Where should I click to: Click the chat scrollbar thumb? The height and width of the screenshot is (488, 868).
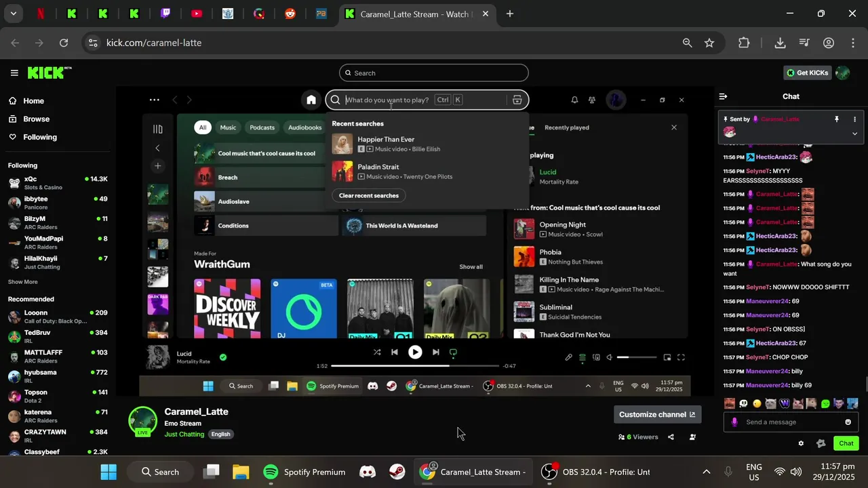865,384
